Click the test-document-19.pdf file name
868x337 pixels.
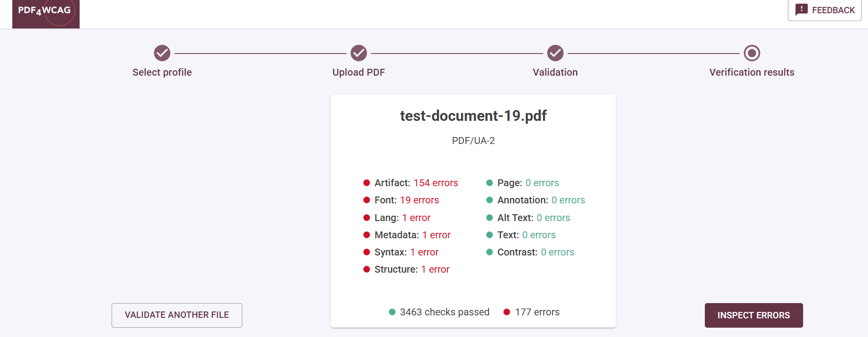click(473, 115)
